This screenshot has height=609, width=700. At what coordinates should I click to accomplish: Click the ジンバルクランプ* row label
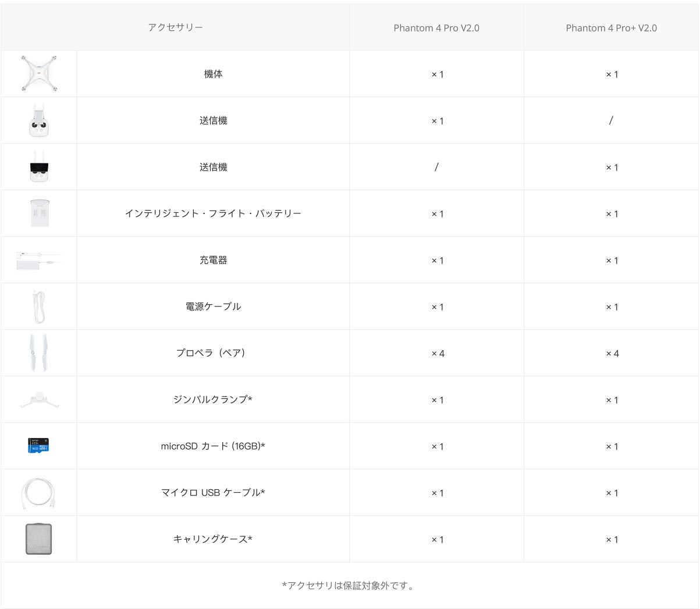pos(213,400)
